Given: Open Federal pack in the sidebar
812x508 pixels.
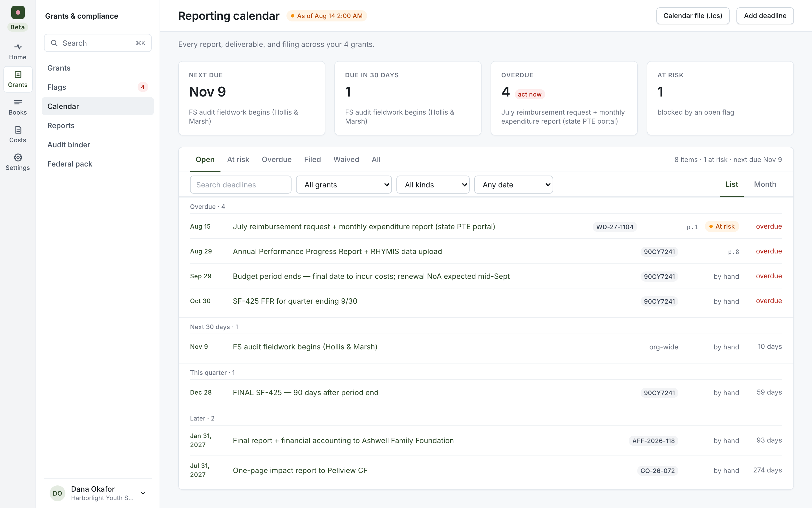Looking at the screenshot, I should click(98, 164).
